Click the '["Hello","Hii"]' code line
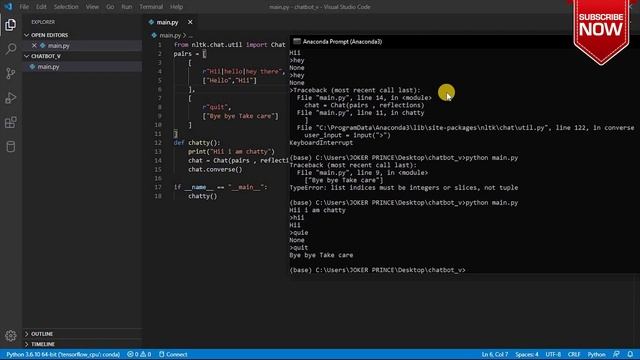This screenshot has height=360, width=640. [x=230, y=80]
